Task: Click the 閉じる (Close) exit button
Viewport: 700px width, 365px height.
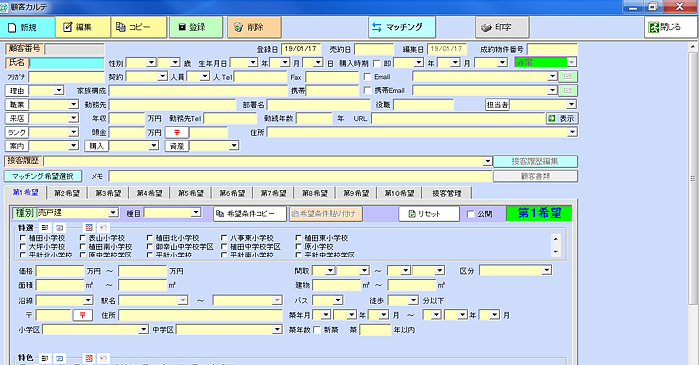Action: [x=670, y=27]
